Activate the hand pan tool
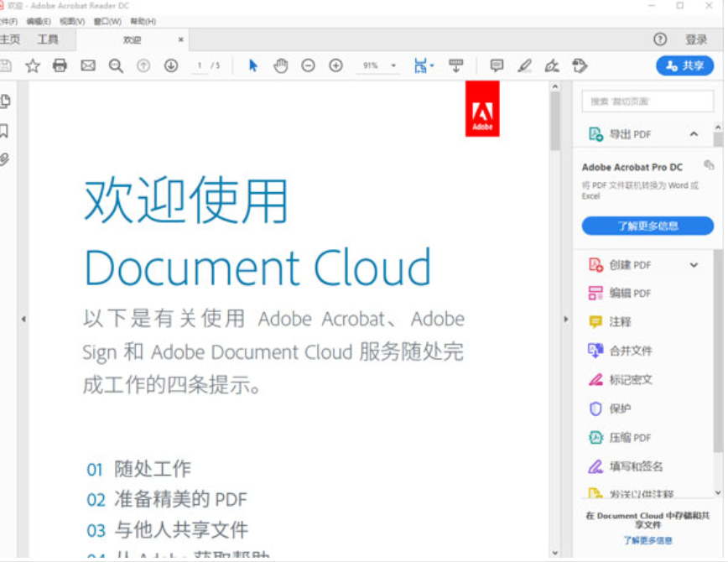The height and width of the screenshot is (562, 728). pos(280,65)
